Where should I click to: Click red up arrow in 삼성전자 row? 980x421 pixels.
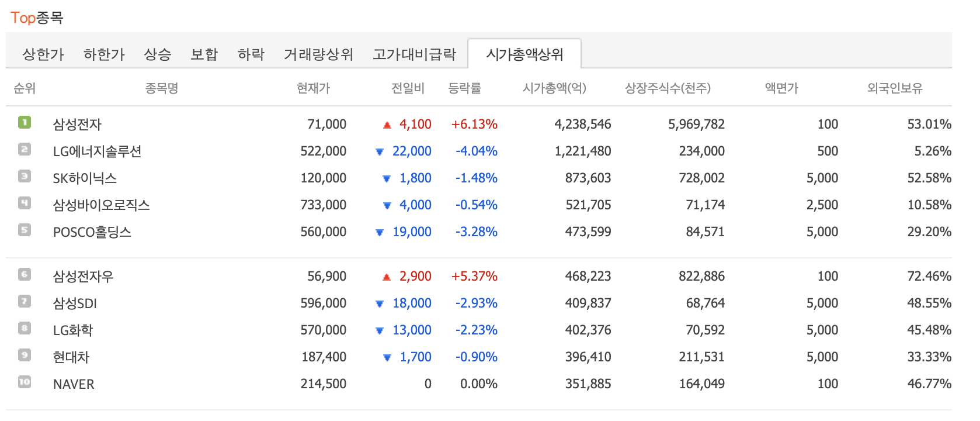point(387,125)
